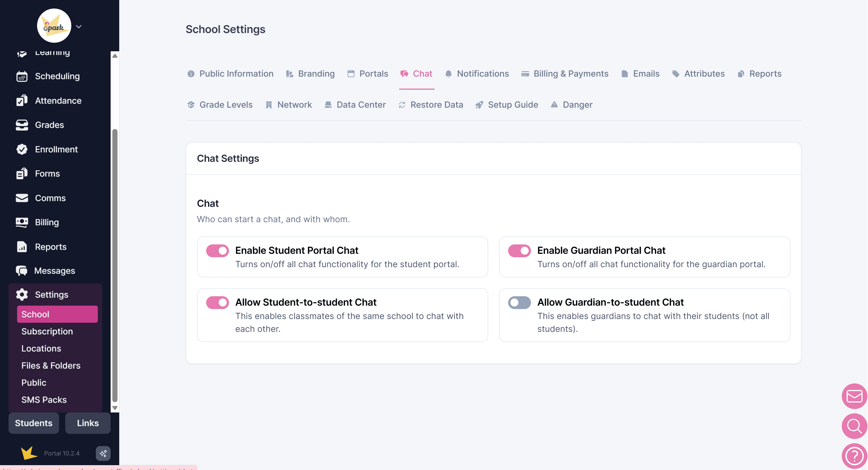Expand the school switcher chevron beside the logo
This screenshot has width=868, height=470.
click(79, 26)
